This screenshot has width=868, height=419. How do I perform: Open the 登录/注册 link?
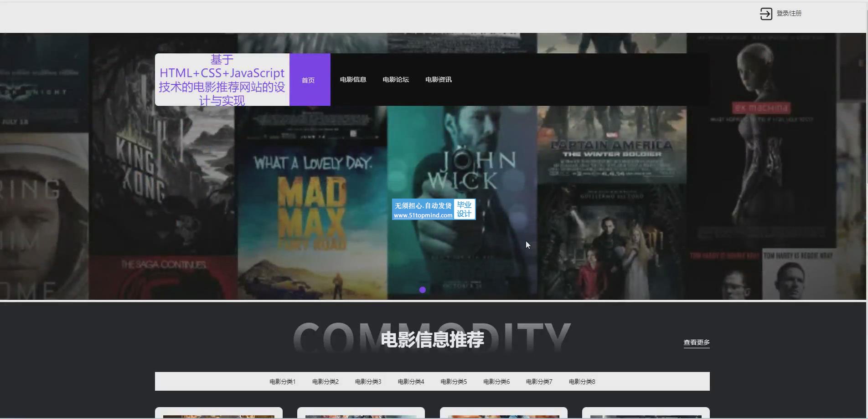tap(789, 14)
